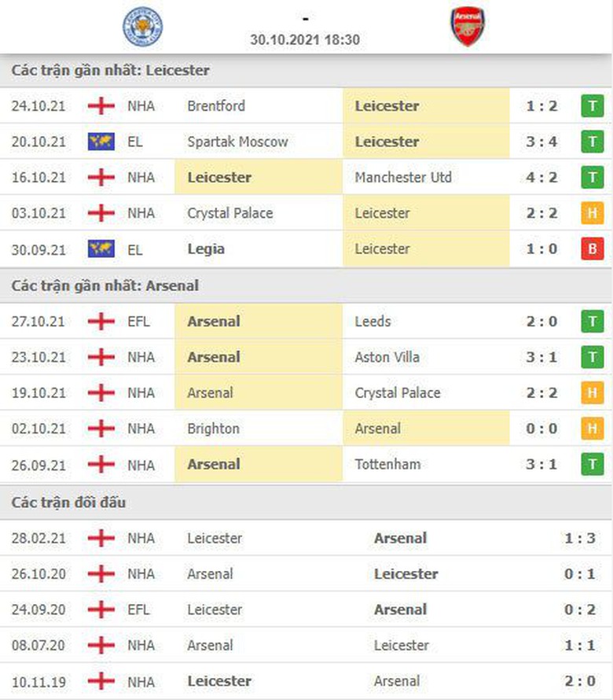613x700 pixels.
Task: Open the Manchester Utd team link
Action: [402, 178]
